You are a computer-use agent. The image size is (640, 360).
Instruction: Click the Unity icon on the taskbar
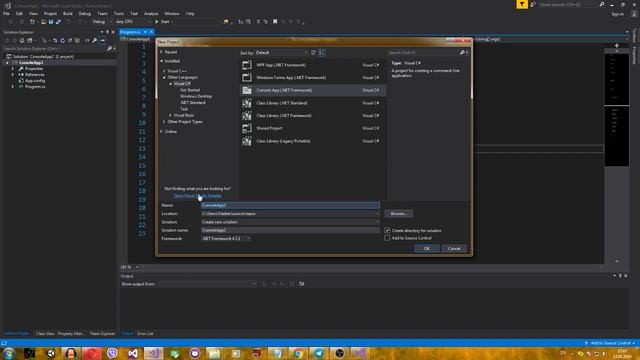[x=51, y=353]
